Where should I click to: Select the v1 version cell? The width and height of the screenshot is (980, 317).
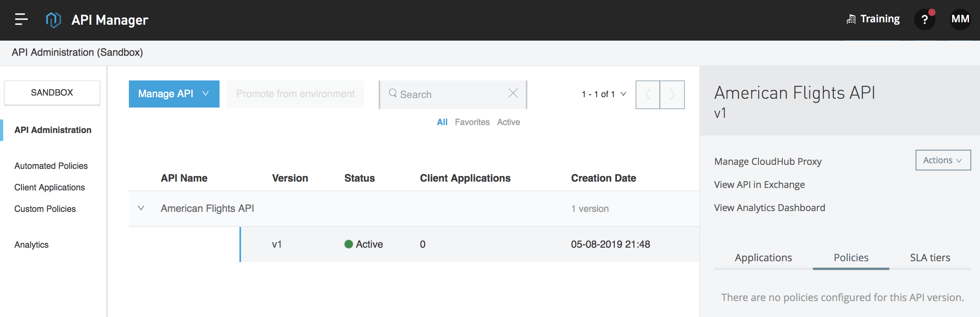(x=277, y=245)
